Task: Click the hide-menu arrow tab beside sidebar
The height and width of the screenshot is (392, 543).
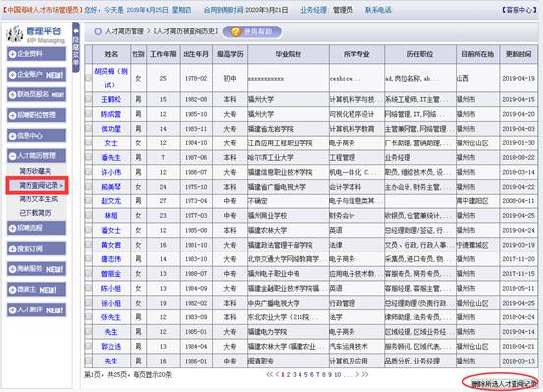Action: click(76, 47)
